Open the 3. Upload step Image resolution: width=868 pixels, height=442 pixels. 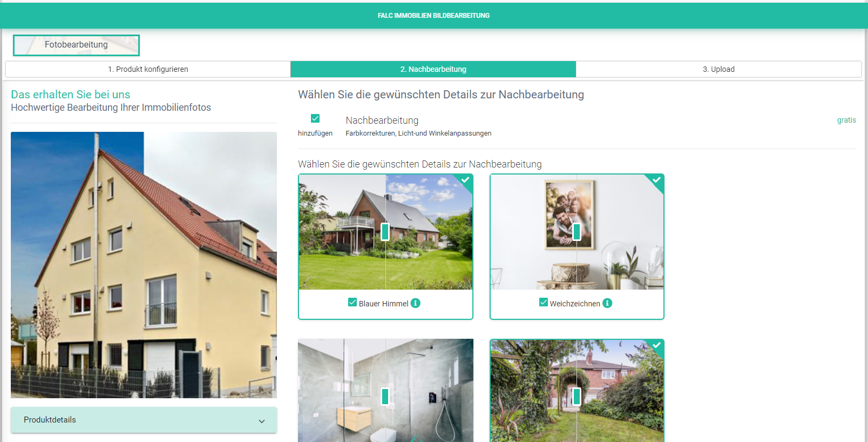[x=718, y=69]
